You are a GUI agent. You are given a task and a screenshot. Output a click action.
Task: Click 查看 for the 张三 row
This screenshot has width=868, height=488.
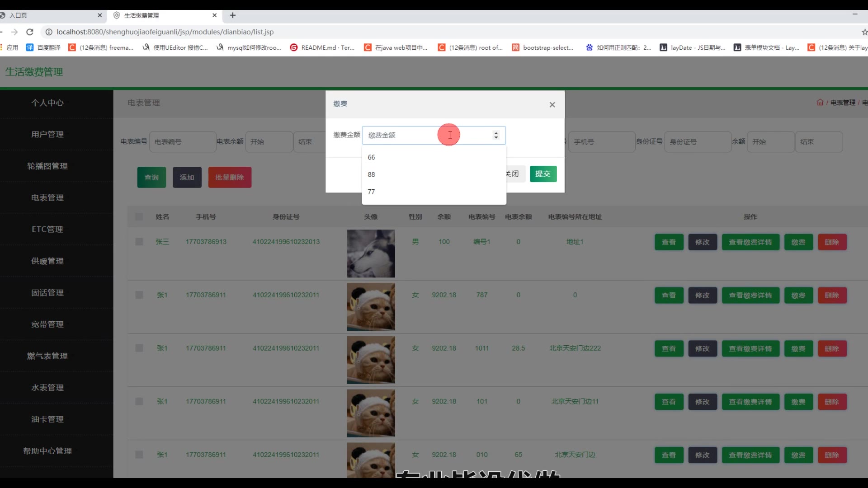(669, 242)
